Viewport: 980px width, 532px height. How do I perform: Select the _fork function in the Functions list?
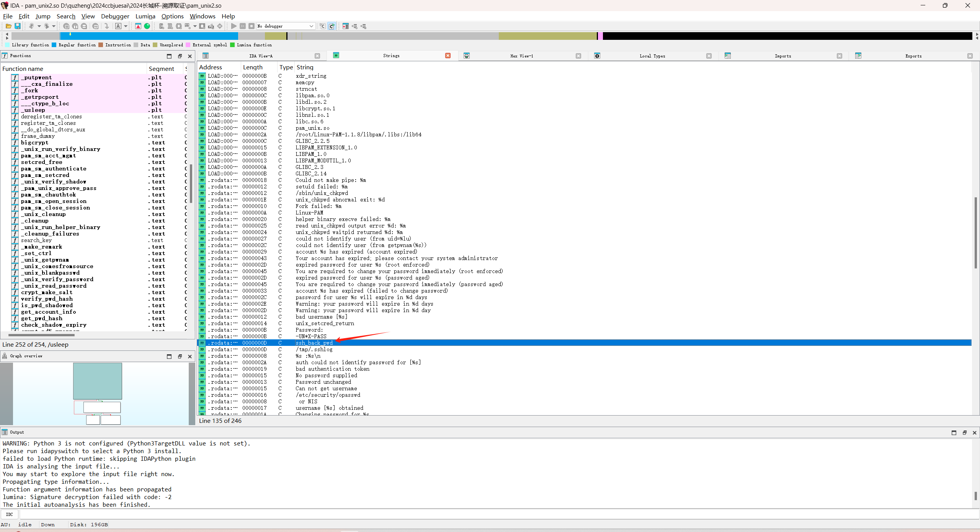30,90
